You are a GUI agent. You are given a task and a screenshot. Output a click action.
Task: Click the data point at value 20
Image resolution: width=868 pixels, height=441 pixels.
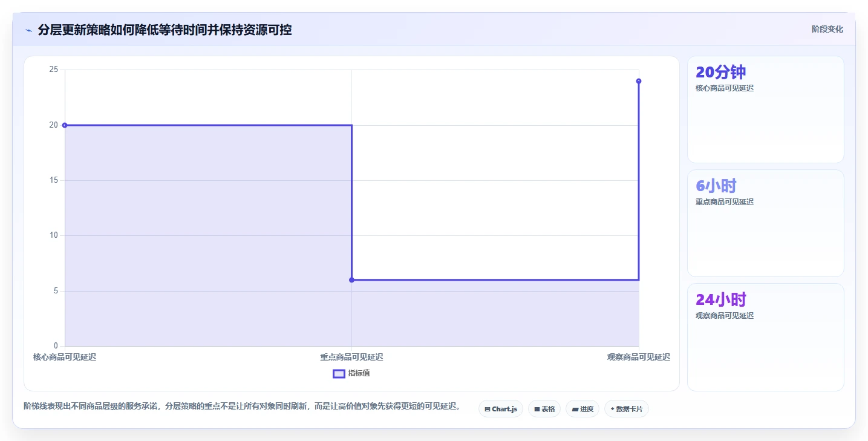[x=65, y=125]
